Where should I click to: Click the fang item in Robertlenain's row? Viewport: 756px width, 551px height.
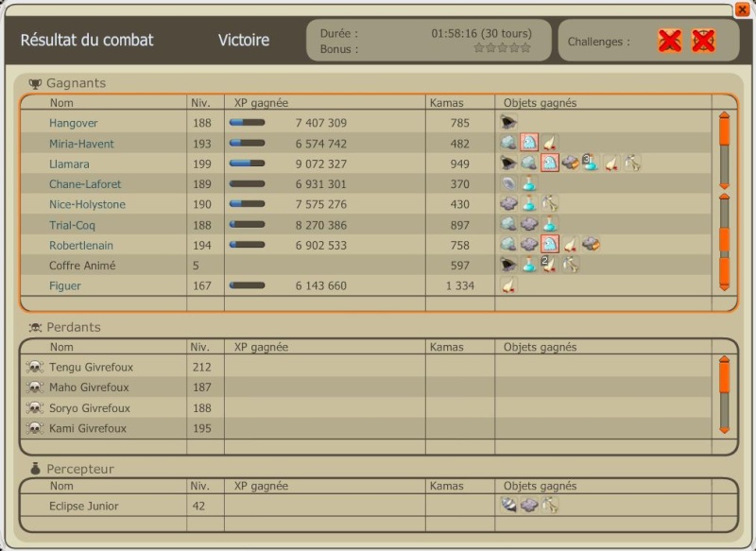click(x=571, y=245)
